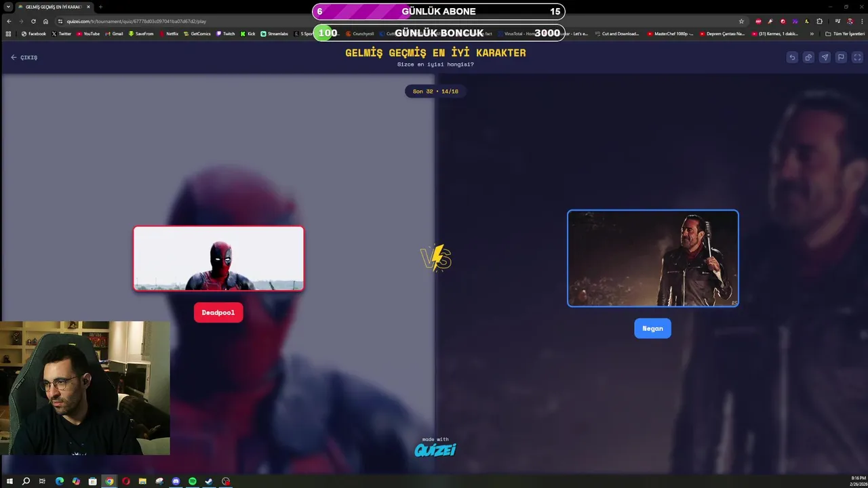
Task: Open the Cut and Download bookmark
Action: click(617, 33)
